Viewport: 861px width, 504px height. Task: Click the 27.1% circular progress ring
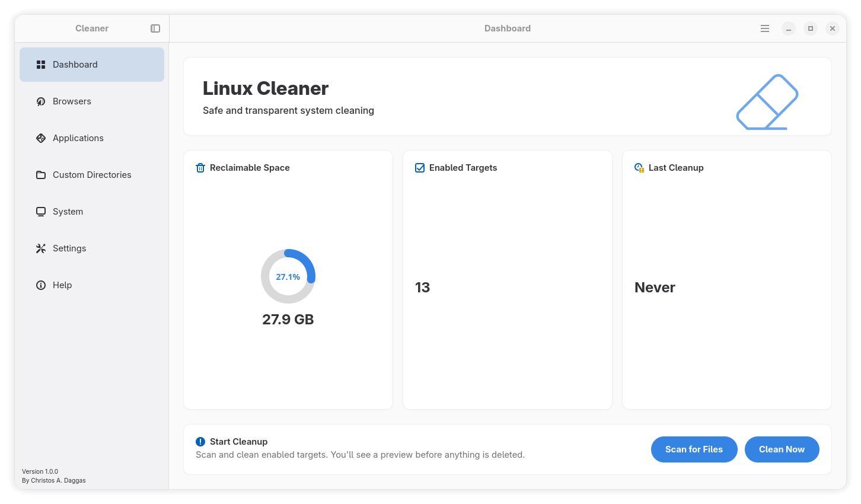click(x=288, y=276)
